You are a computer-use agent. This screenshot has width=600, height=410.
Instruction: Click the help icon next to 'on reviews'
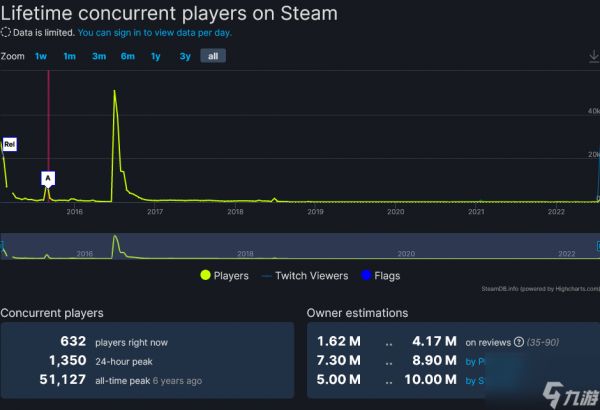[x=518, y=342]
